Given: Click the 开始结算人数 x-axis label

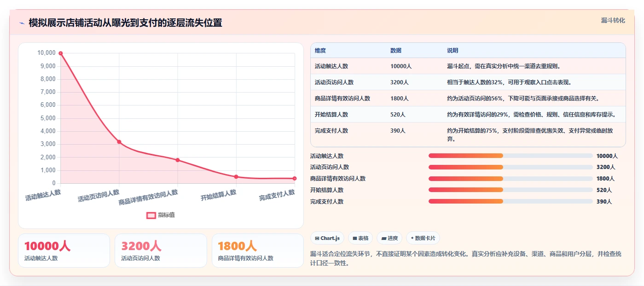Looking at the screenshot, I should point(219,195).
